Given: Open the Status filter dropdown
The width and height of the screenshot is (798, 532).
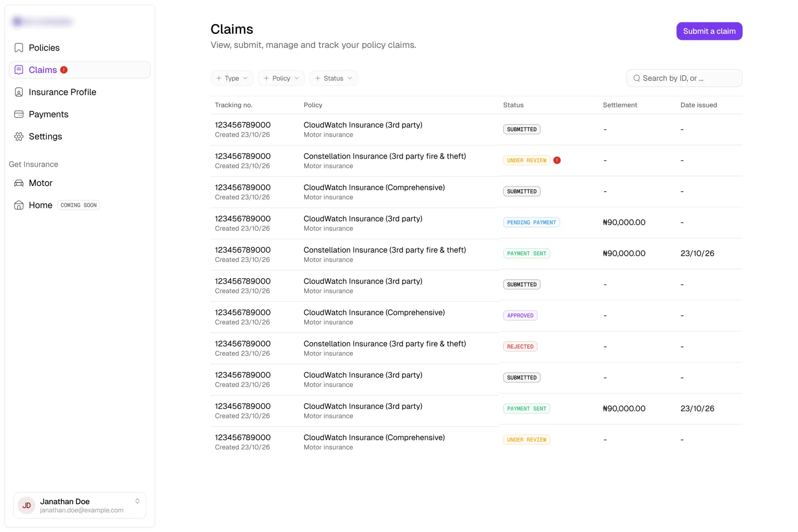Looking at the screenshot, I should [334, 78].
